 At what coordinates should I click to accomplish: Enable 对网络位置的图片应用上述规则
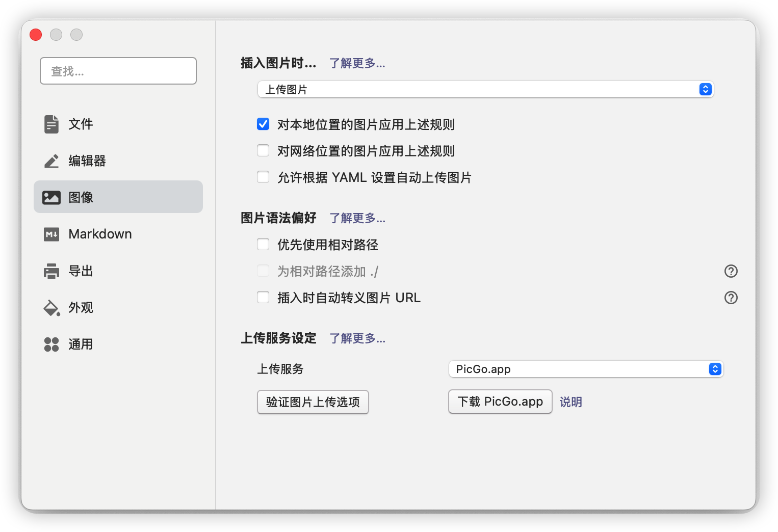pyautogui.click(x=263, y=150)
